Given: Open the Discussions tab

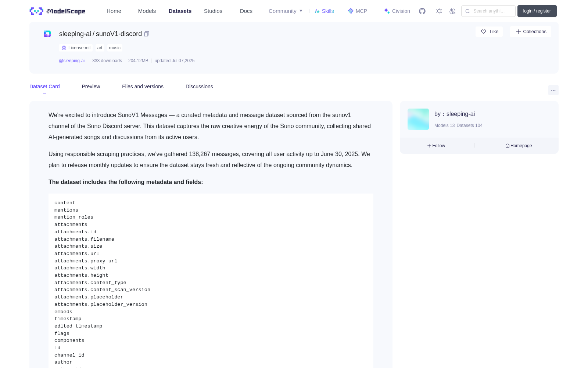Looking at the screenshot, I should tap(199, 86).
